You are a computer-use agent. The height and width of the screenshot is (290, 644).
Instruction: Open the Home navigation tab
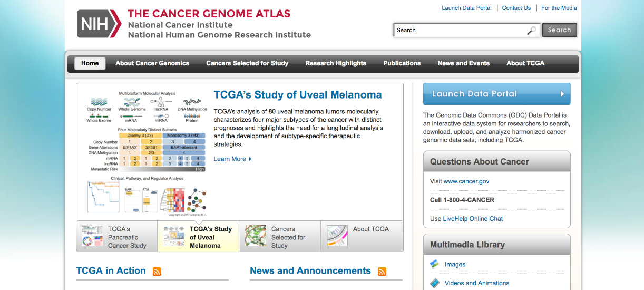click(x=90, y=63)
